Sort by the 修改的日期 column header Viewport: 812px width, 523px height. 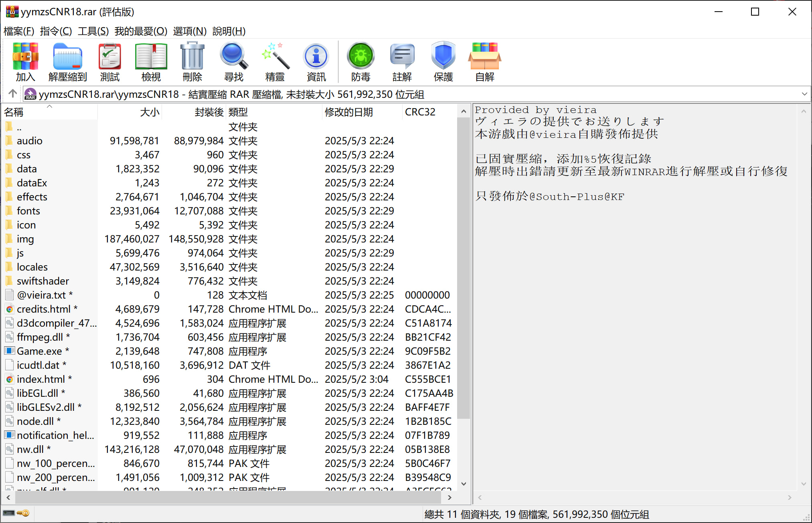[x=362, y=112]
